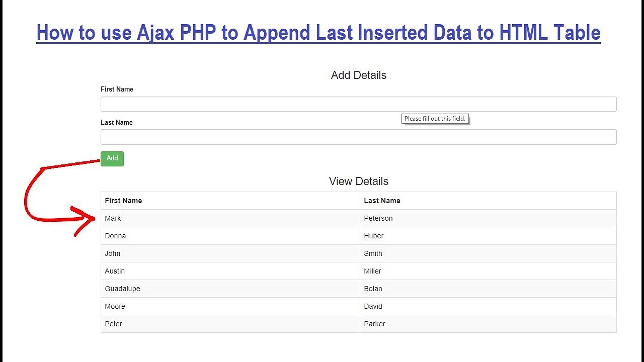
Task: Click the green Add button
Action: pyautogui.click(x=112, y=158)
